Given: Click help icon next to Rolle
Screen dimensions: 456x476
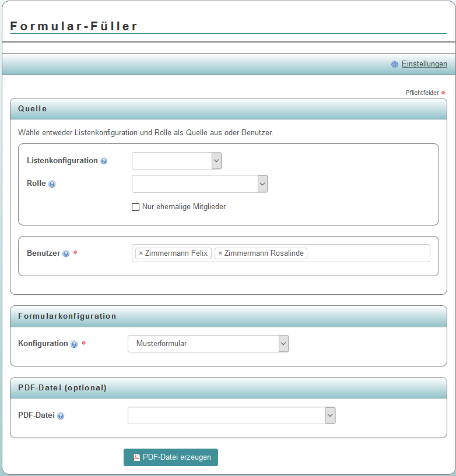Looking at the screenshot, I should tap(52, 184).
